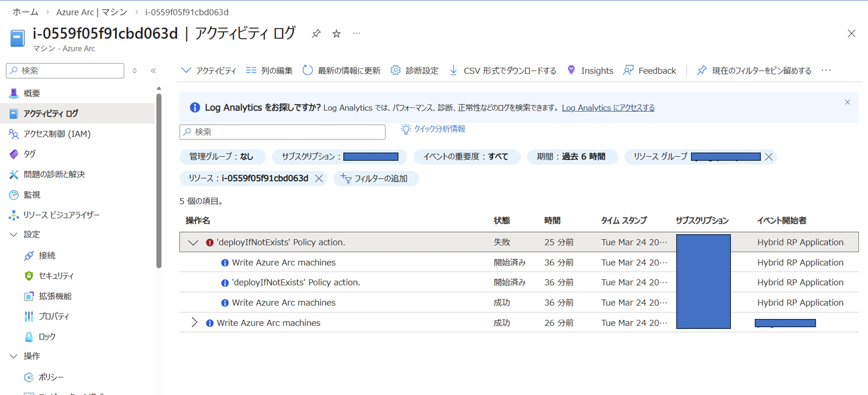Focus the sidebar 検索 search box
868x395 pixels.
(x=65, y=70)
